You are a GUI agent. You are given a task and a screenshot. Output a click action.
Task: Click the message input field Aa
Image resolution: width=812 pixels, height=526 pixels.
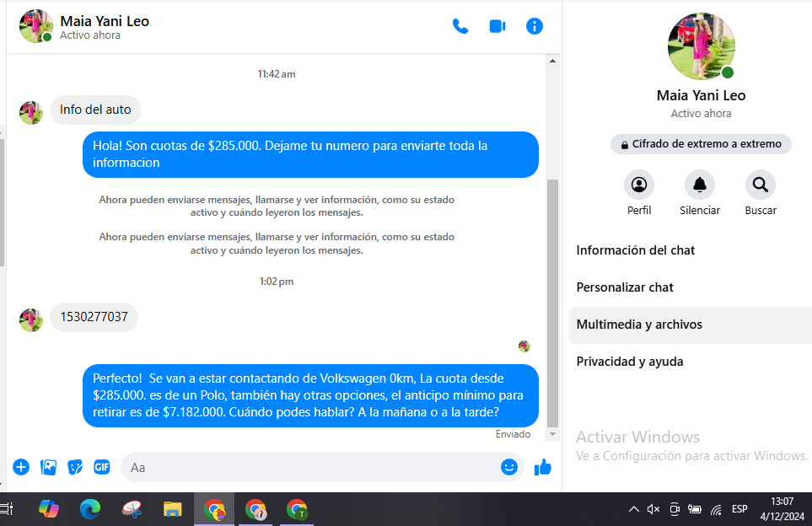pyautogui.click(x=310, y=468)
